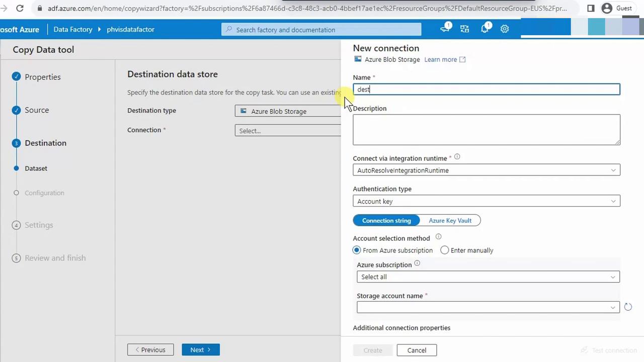Open the Learn more link
This screenshot has width=644, height=362.
tap(440, 59)
